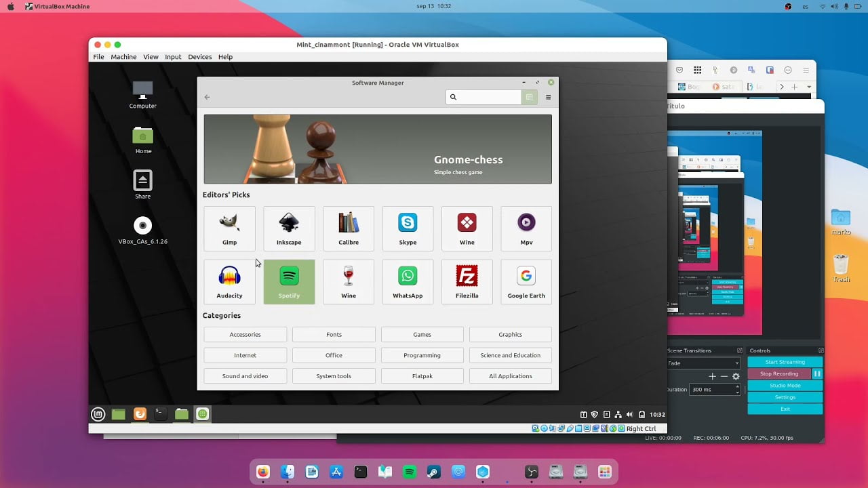The image size is (868, 488).
Task: Toggle the green installed-apps list button
Action: tap(529, 97)
